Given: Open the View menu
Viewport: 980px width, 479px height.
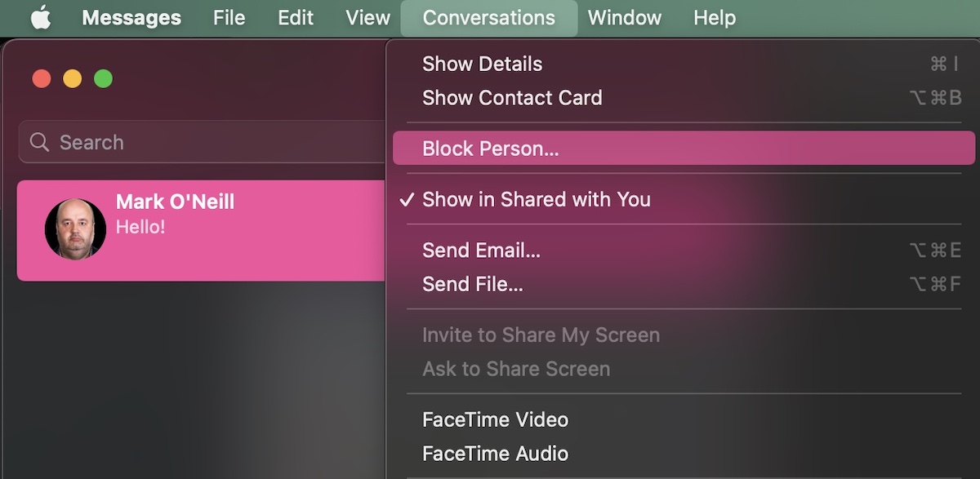Looking at the screenshot, I should (x=367, y=18).
